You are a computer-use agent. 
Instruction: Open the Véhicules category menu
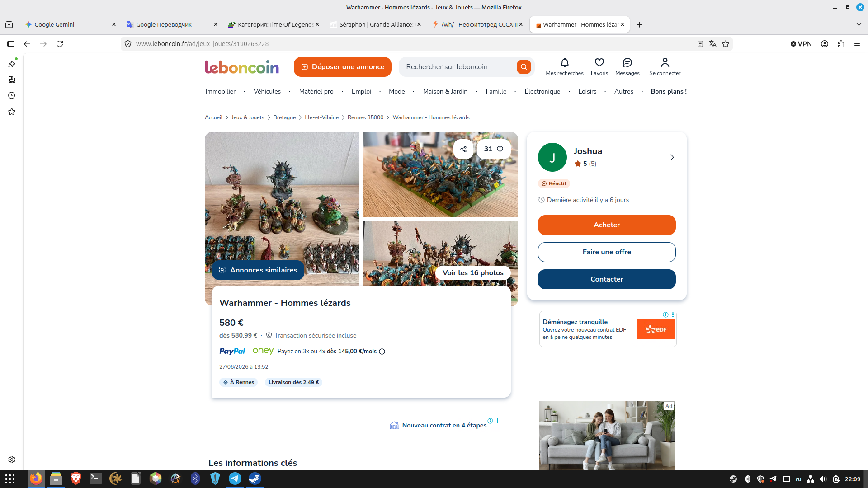click(x=267, y=91)
